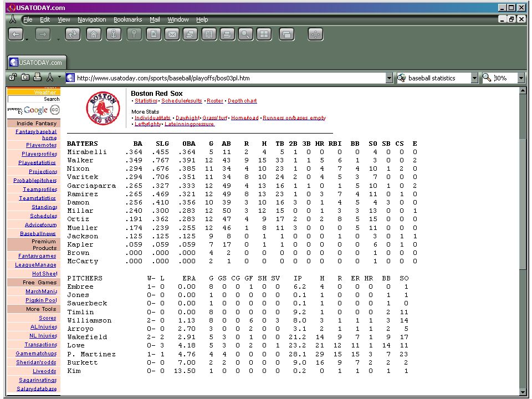Click the author mode icon by address bar
The image size is (532, 399).
[x=50, y=78]
